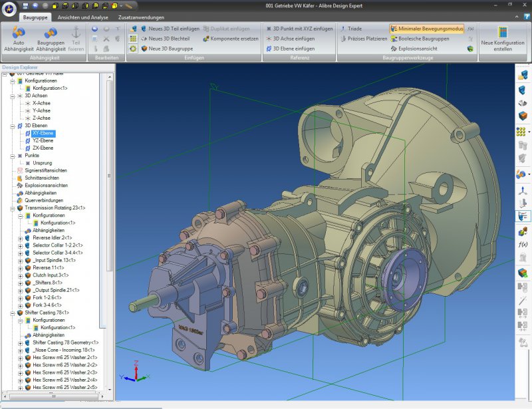
Task: Select Selector Collar 3-4.4<1> component
Action: pos(58,253)
